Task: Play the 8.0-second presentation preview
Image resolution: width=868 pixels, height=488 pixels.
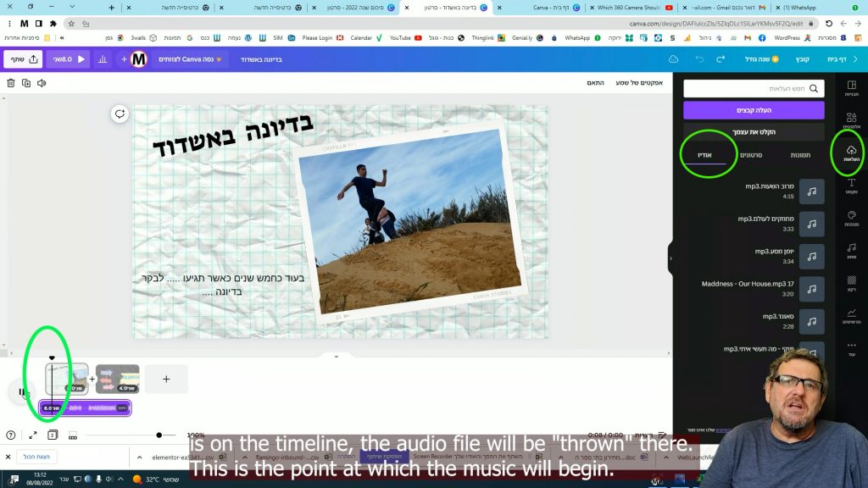Action: pyautogui.click(x=69, y=59)
